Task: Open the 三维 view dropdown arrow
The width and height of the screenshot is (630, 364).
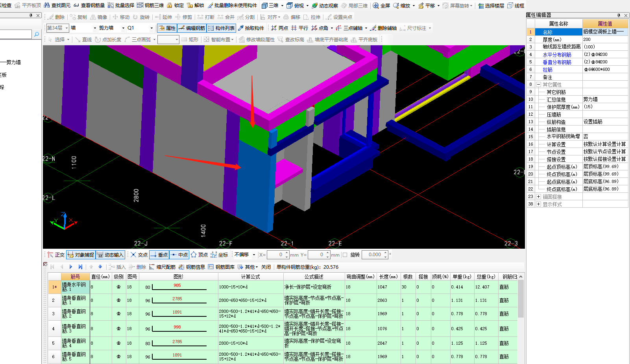Action: click(x=282, y=6)
